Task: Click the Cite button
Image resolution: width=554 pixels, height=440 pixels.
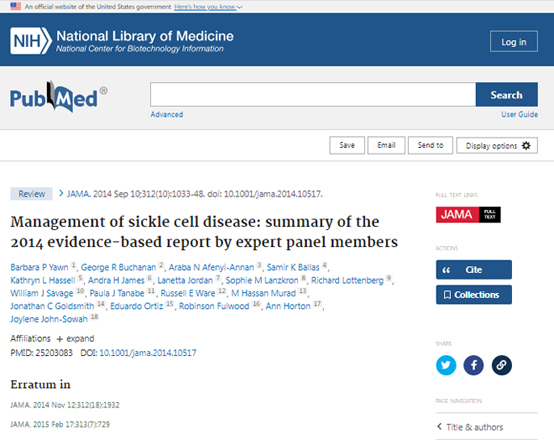Action: click(474, 270)
